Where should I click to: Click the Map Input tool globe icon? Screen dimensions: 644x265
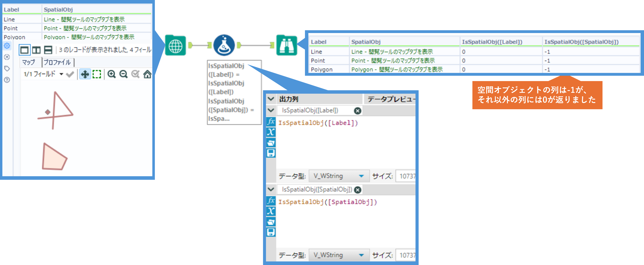coord(175,46)
